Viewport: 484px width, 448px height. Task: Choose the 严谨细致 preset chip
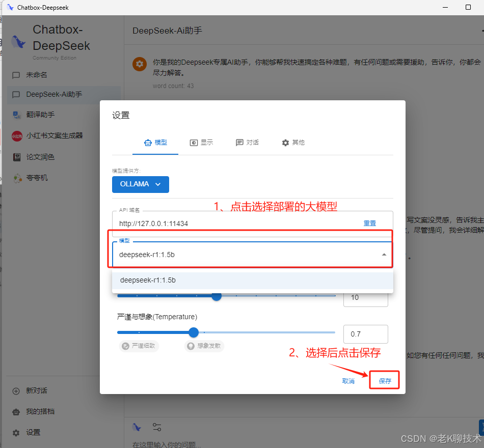point(139,346)
